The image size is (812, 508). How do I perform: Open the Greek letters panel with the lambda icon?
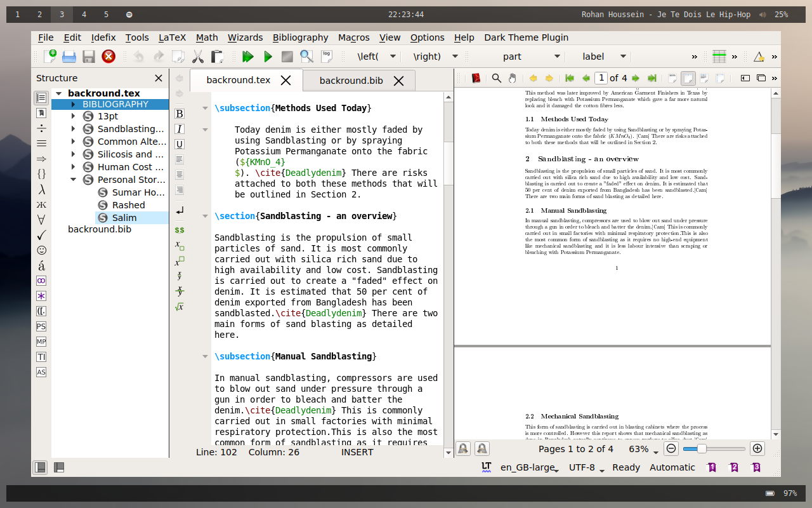click(41, 189)
